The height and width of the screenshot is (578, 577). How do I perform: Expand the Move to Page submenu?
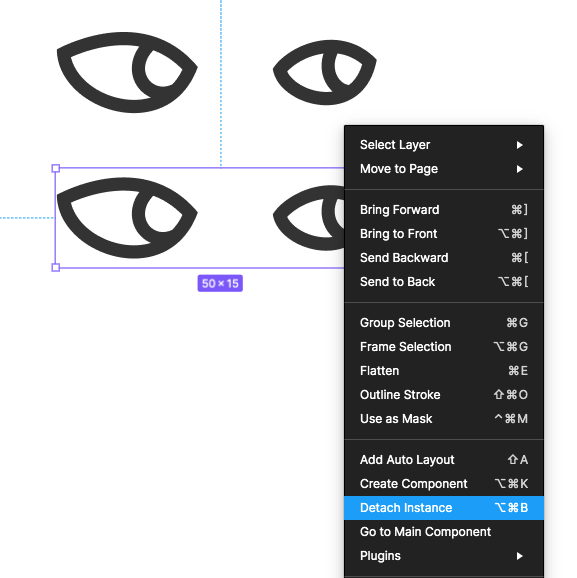click(x=444, y=169)
